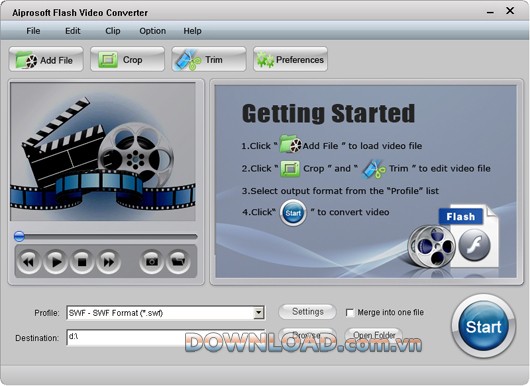The height and width of the screenshot is (386, 530).
Task: Open the File menu
Action: coord(33,31)
